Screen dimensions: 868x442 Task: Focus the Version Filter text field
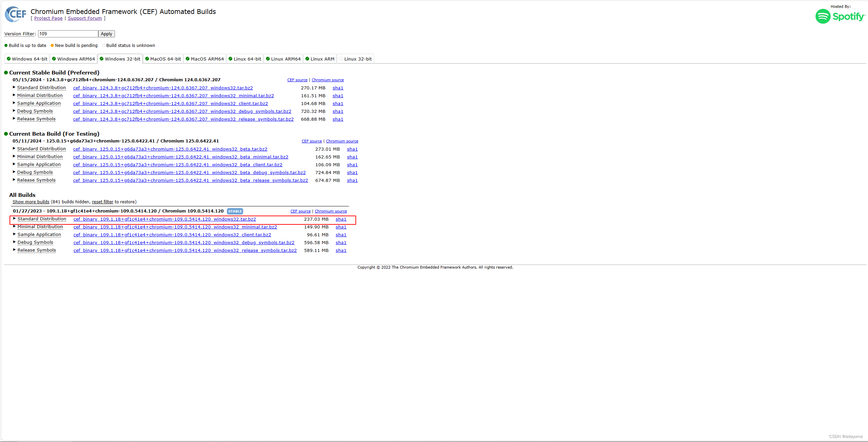pyautogui.click(x=68, y=34)
